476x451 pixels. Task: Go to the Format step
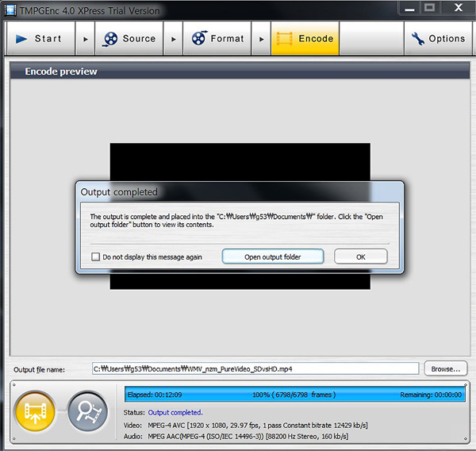[x=217, y=39]
